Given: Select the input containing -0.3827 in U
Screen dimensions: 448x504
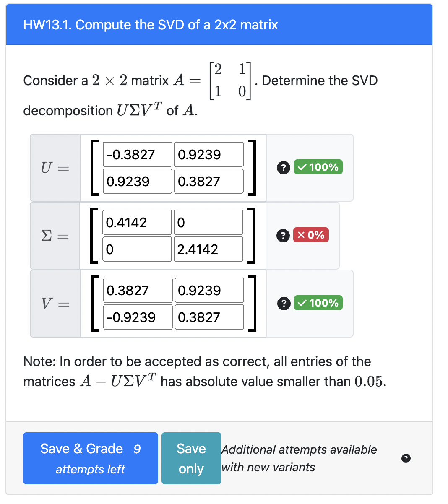Looking at the screenshot, I should (137, 154).
